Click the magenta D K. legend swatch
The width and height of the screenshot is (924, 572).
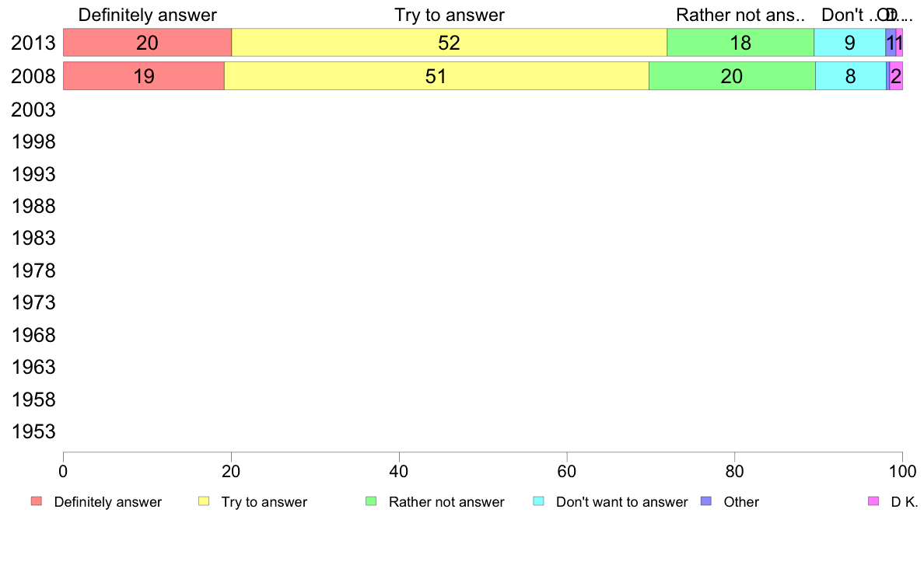873,501
